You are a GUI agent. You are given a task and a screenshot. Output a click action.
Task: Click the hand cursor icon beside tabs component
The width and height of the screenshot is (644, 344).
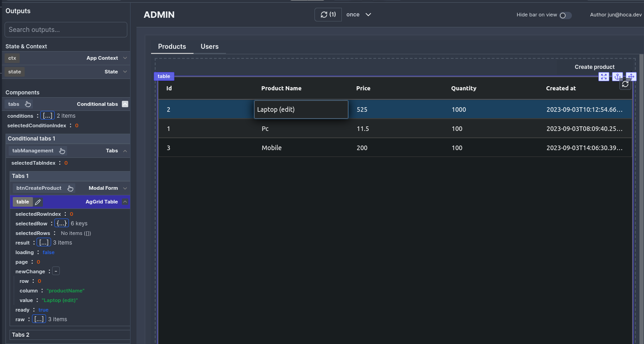[x=28, y=104]
